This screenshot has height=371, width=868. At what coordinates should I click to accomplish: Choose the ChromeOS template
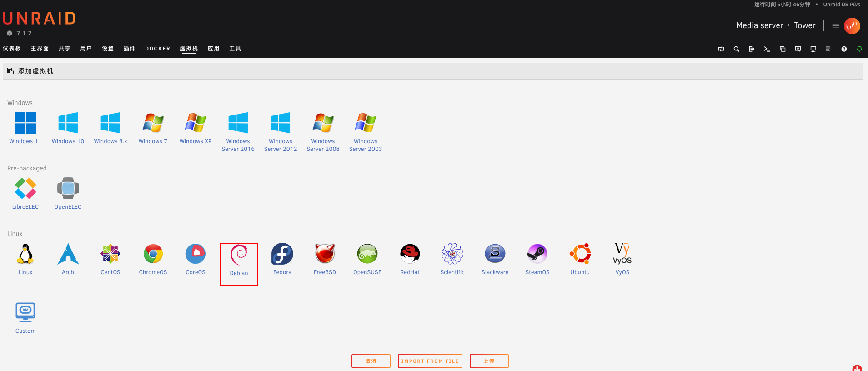153,259
